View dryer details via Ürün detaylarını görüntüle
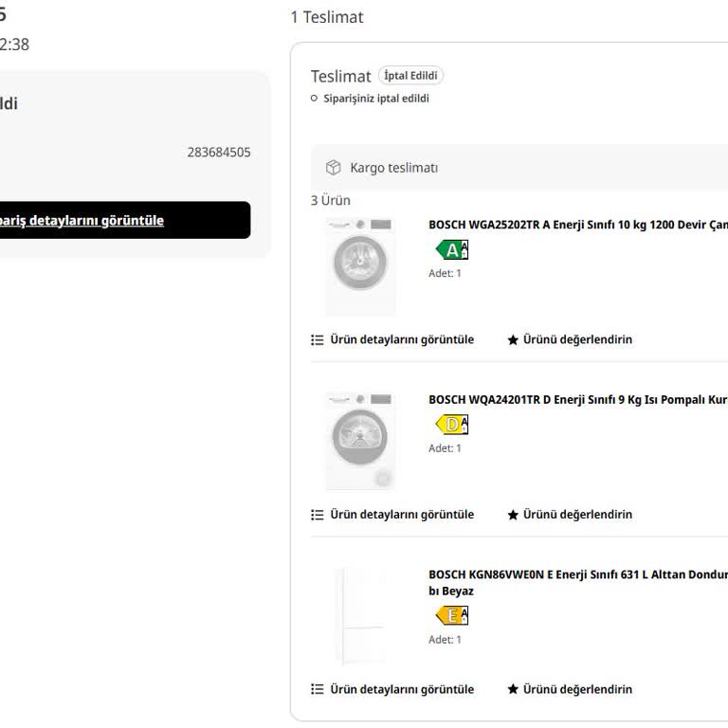Viewport: 728px width, 728px height. click(x=402, y=515)
